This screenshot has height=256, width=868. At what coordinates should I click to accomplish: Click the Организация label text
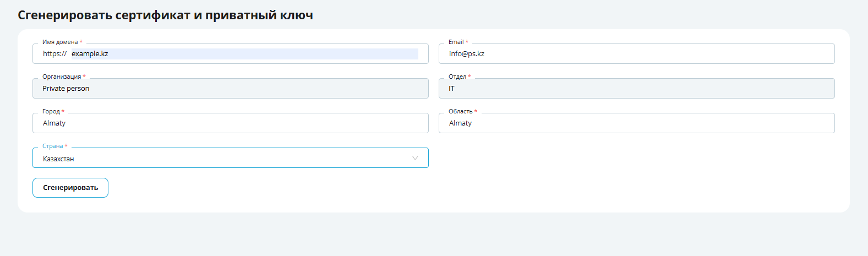62,77
